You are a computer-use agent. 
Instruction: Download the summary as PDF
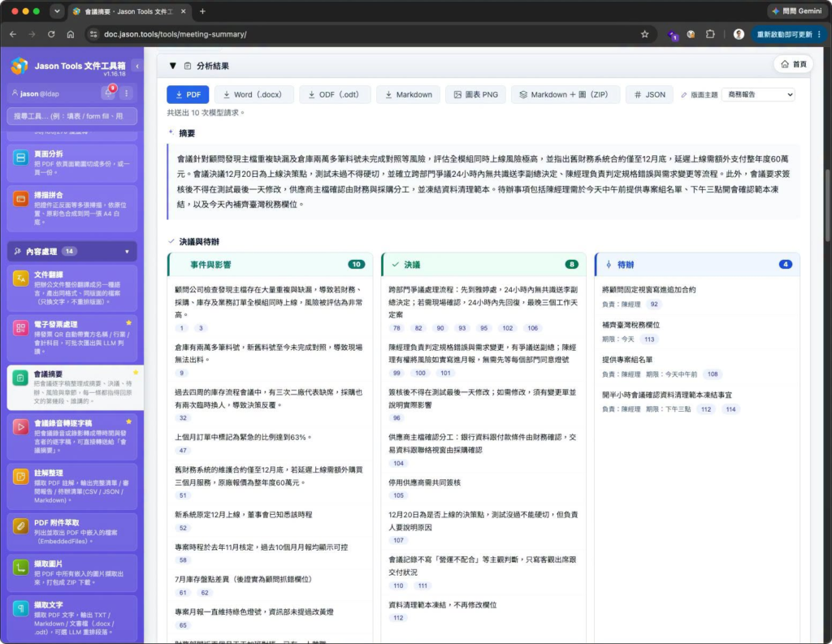(188, 94)
